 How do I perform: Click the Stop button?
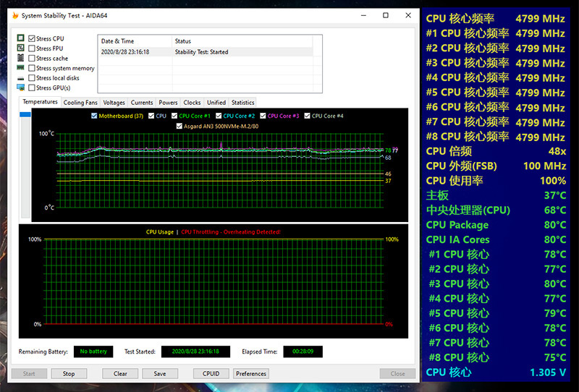click(69, 373)
